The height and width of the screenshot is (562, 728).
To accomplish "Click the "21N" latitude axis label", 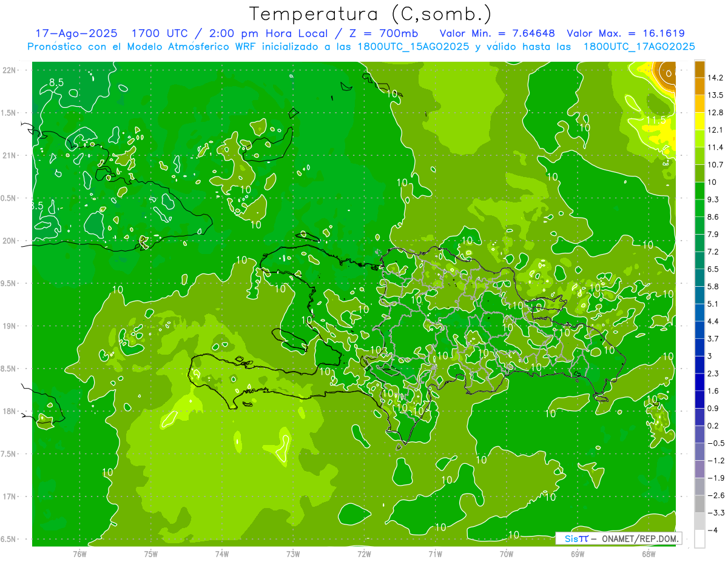I will [x=9, y=155].
